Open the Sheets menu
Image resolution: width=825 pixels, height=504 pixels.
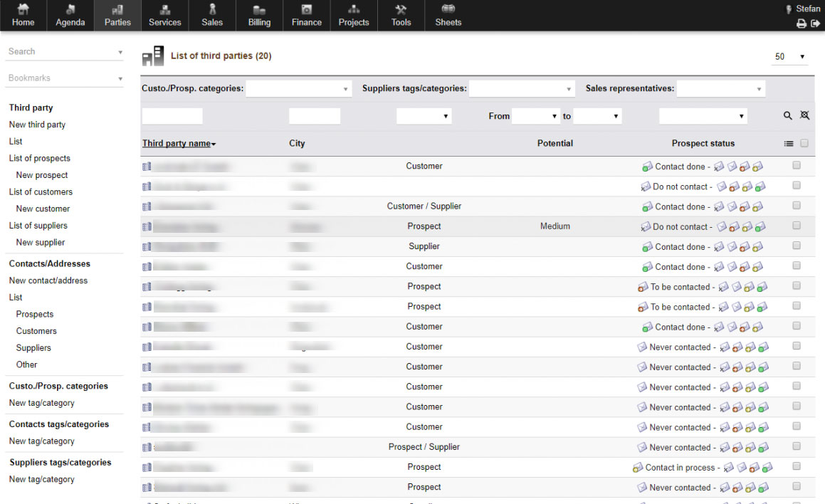[448, 15]
